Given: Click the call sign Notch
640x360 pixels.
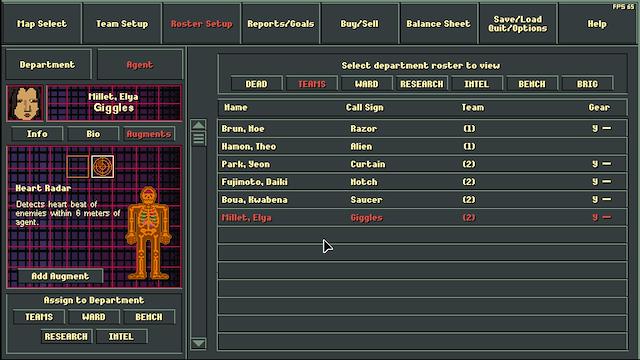Looking at the screenshot, I should click(x=364, y=182).
